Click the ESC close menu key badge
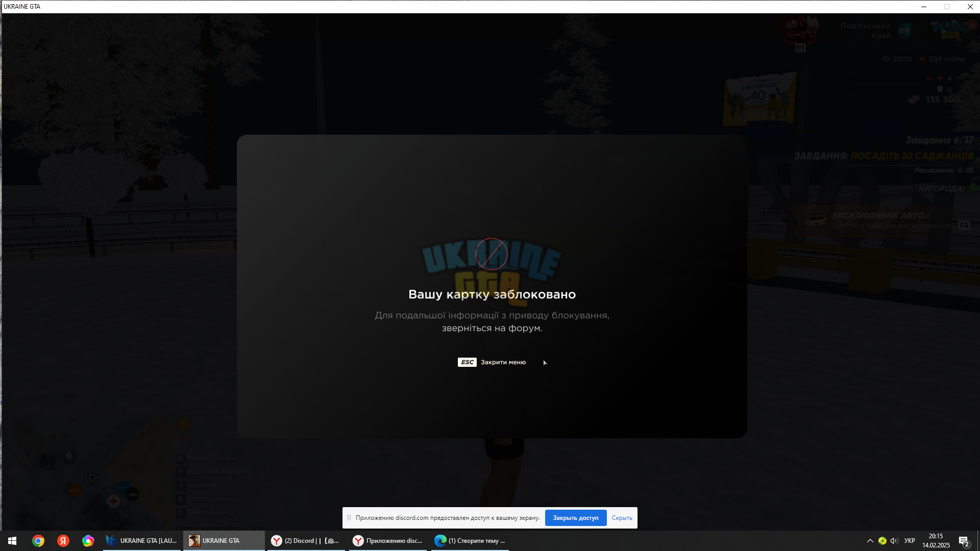The image size is (980, 551). [x=467, y=362]
